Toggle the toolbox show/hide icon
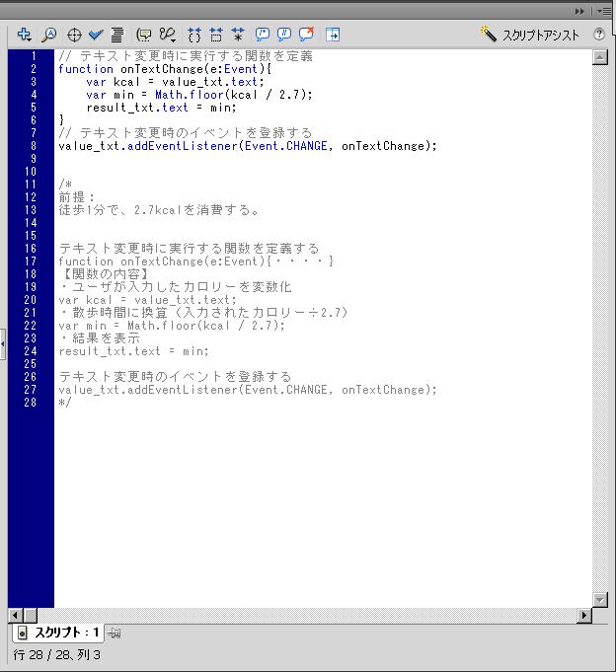616x672 pixels. [x=333, y=35]
